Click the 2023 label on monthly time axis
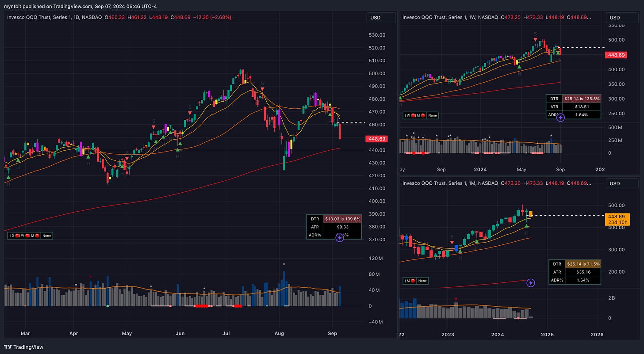Image resolution: width=644 pixels, height=354 pixels. click(x=448, y=335)
